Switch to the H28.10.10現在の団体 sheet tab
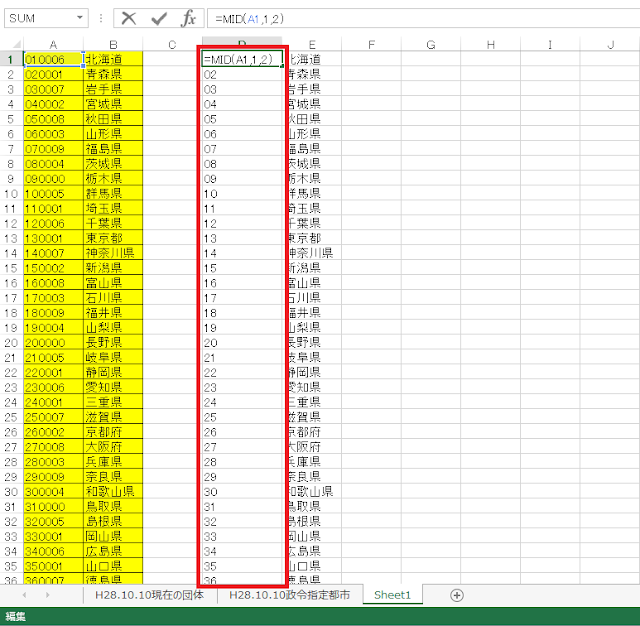640x626 pixels. tap(148, 595)
